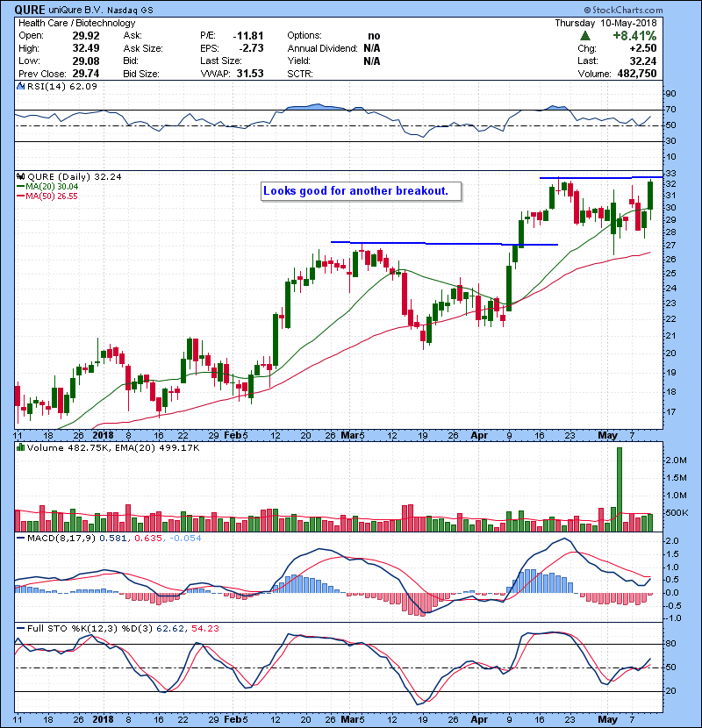Click the tallest green volume spike bar in May
This screenshot has width=702, height=728.
coord(620,489)
